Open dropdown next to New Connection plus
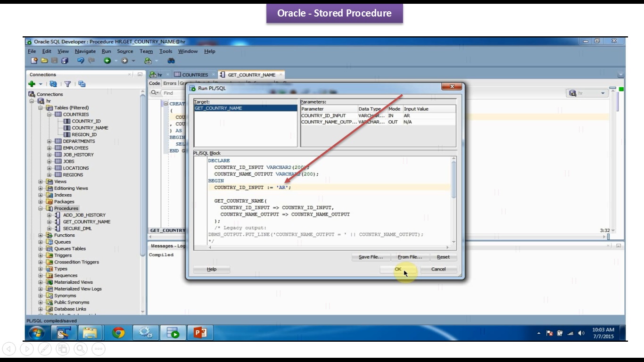The width and height of the screenshot is (644, 362). (41, 84)
